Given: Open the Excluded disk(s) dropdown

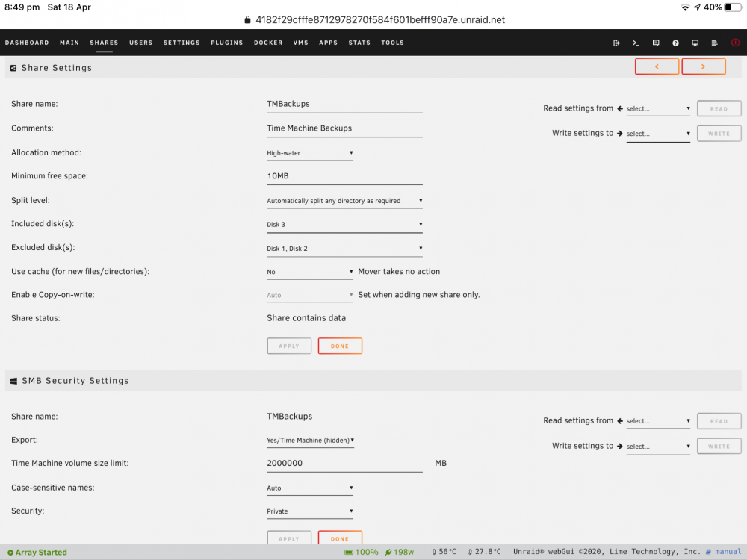Looking at the screenshot, I should click(x=344, y=248).
